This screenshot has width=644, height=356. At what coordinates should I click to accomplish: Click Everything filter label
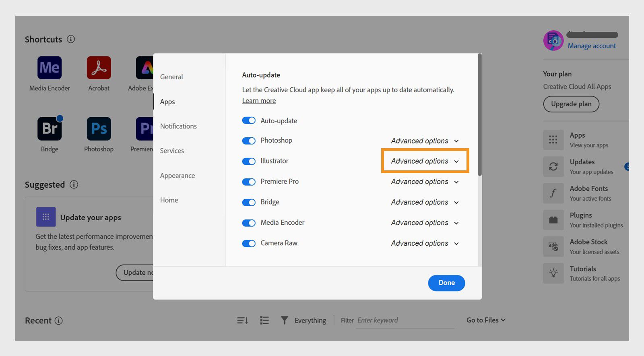(310, 321)
